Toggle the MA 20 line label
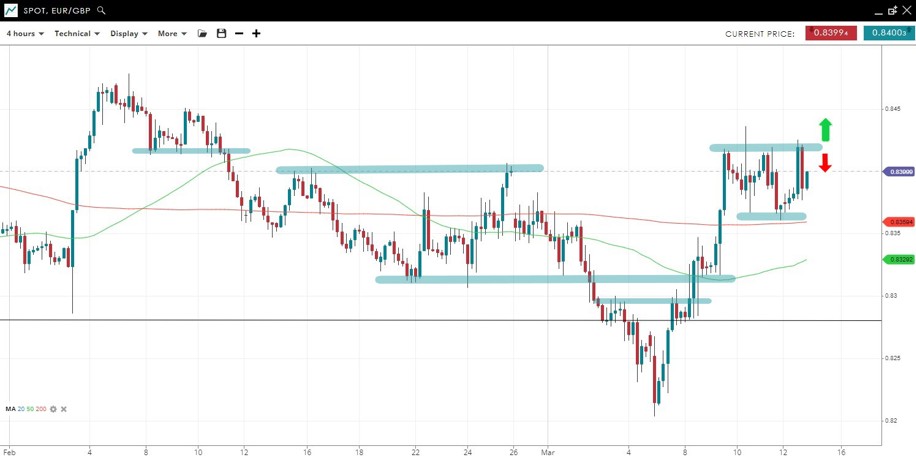 click(x=22, y=409)
